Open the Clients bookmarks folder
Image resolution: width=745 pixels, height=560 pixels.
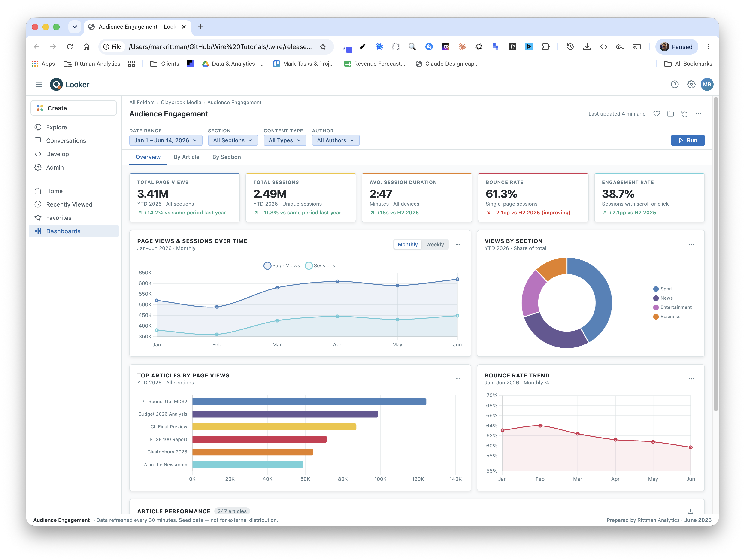click(164, 64)
